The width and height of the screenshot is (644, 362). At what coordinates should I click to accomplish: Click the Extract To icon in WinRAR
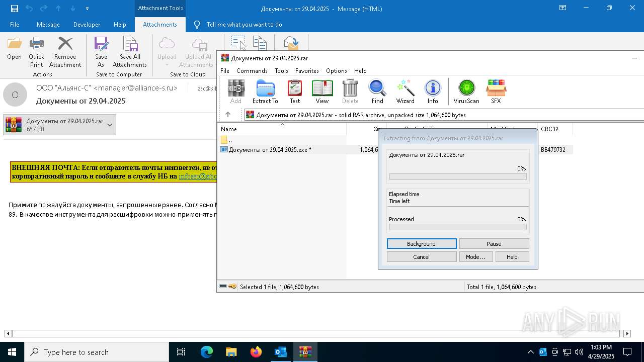point(265,92)
